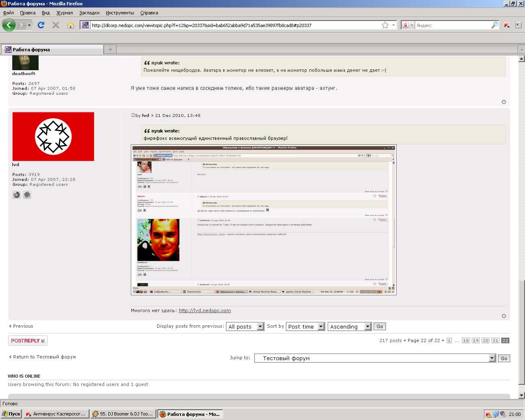Screen dimensions: 525x420
Task: Open the 'Ascending' order dropdown
Action: (367, 326)
